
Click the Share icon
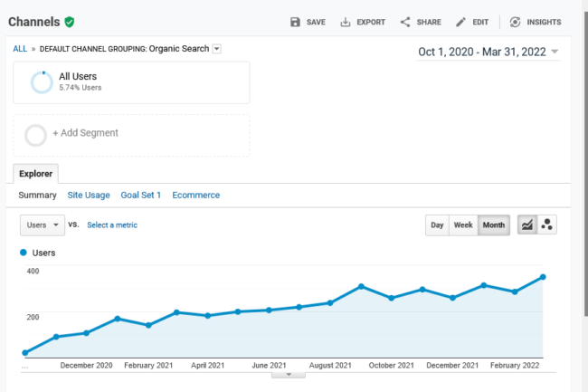point(405,22)
